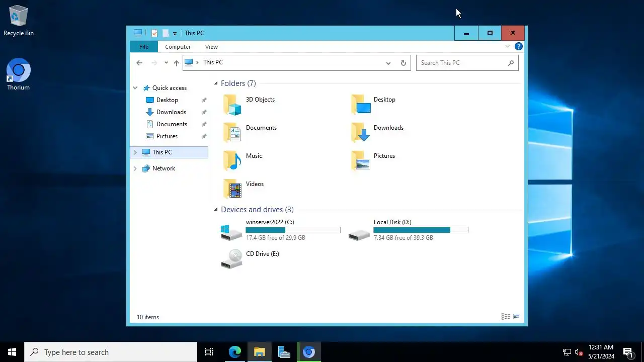Open the 3D Objects folder icon
Viewport: 644px width, 362px height.
tap(232, 105)
